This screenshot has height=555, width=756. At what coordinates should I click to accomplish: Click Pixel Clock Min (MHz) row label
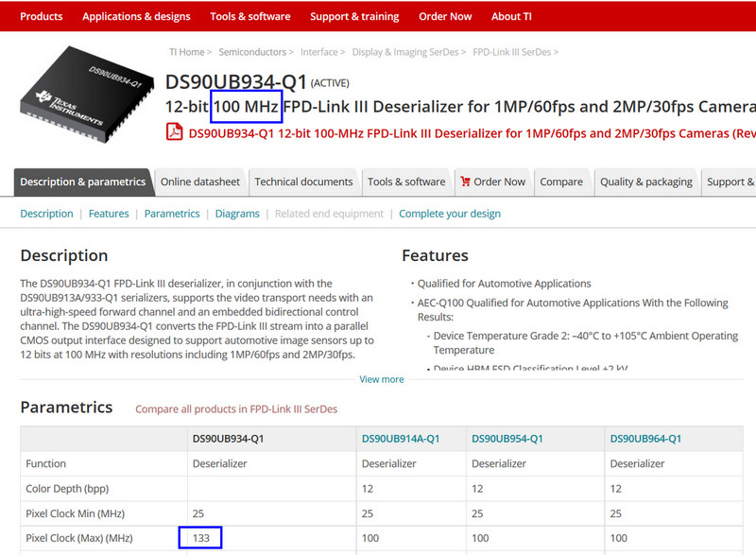pyautogui.click(x=76, y=513)
